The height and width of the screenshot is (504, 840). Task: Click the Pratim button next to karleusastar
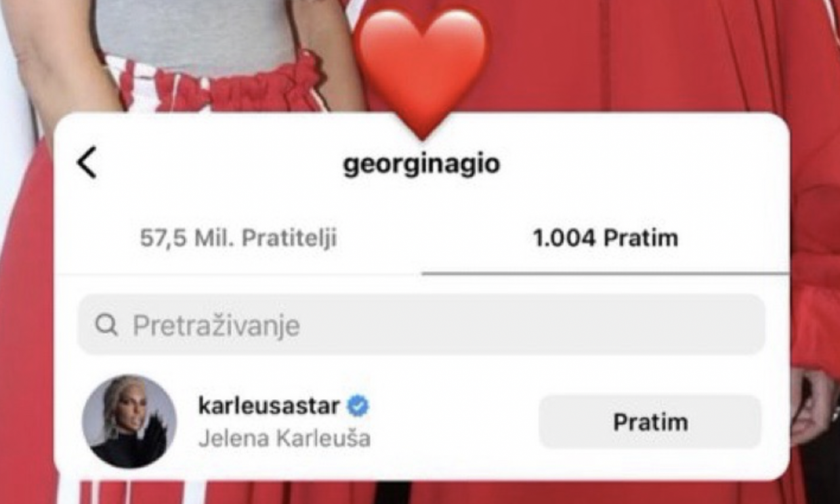point(650,422)
